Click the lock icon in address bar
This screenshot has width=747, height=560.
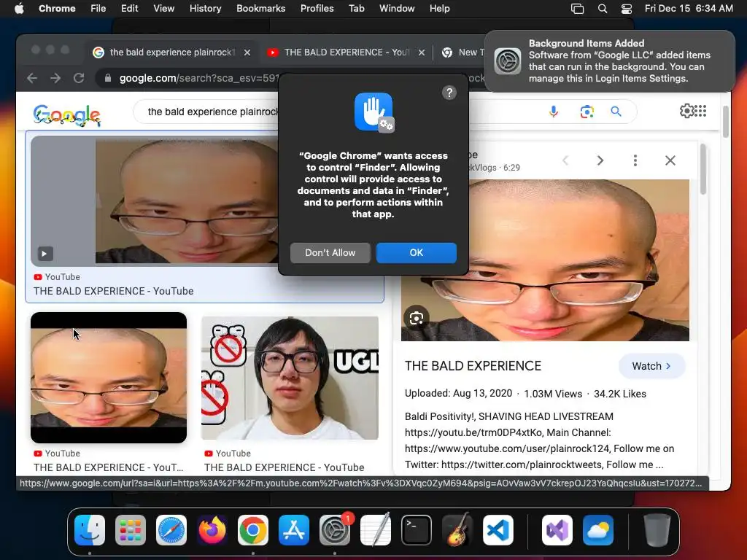(x=108, y=78)
